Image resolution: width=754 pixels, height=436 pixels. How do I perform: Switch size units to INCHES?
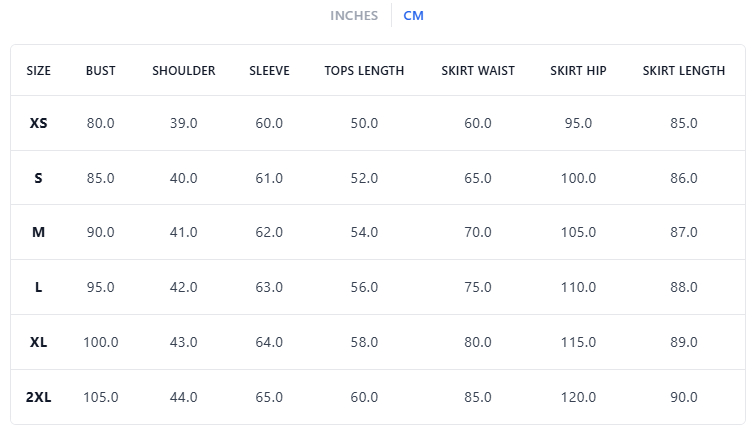[x=354, y=15]
